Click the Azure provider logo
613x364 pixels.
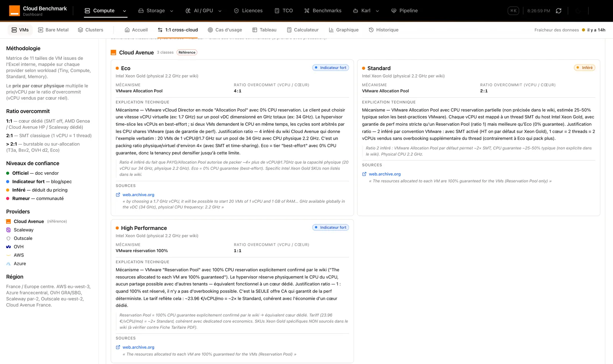pyautogui.click(x=8, y=264)
